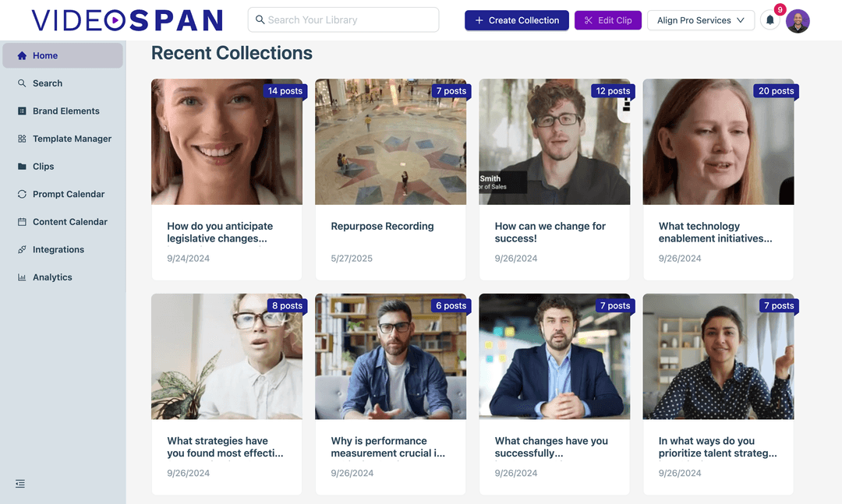Collapse the sidebar with bottom-left toggle
Image resolution: width=842 pixels, height=504 pixels.
pyautogui.click(x=19, y=483)
